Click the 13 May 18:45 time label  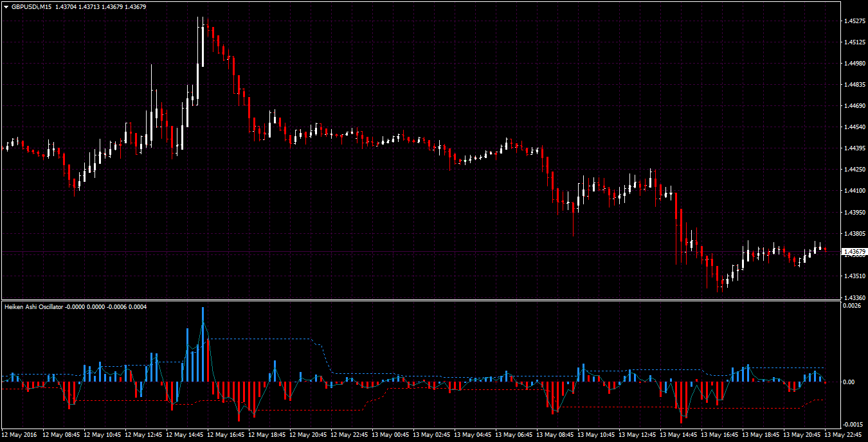tap(761, 435)
